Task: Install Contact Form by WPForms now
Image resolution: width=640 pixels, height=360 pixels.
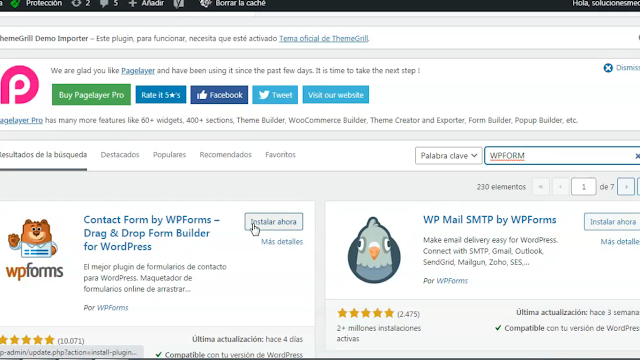Action: pos(273,222)
